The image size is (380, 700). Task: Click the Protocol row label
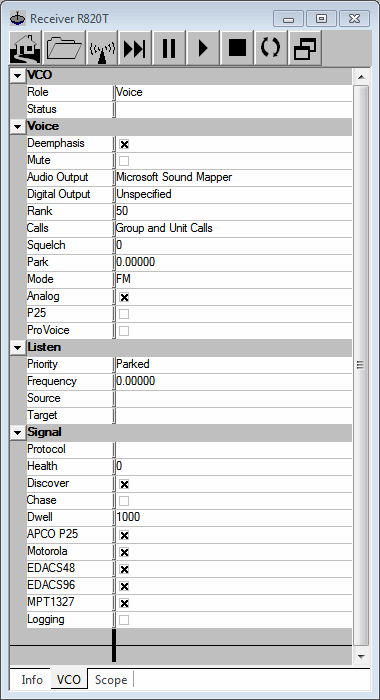point(46,450)
